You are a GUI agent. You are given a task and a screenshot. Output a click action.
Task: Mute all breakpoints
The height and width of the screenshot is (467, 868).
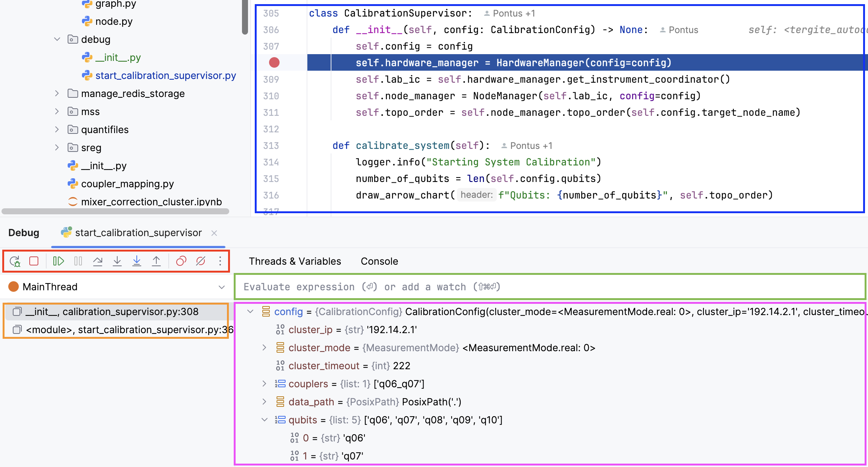click(x=200, y=261)
